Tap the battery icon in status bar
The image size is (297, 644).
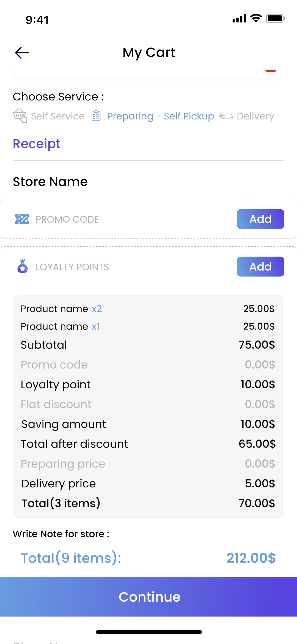(275, 18)
